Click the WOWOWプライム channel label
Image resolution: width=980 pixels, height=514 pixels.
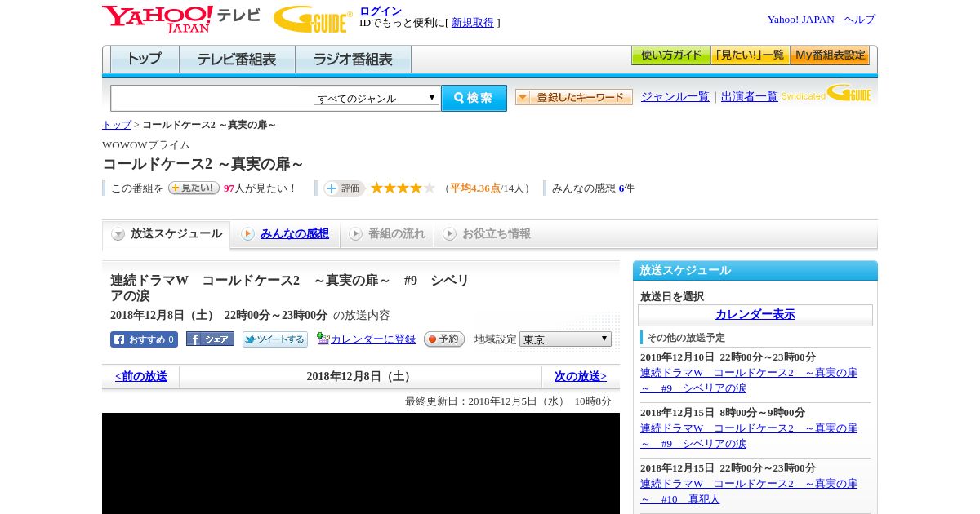coord(146,145)
